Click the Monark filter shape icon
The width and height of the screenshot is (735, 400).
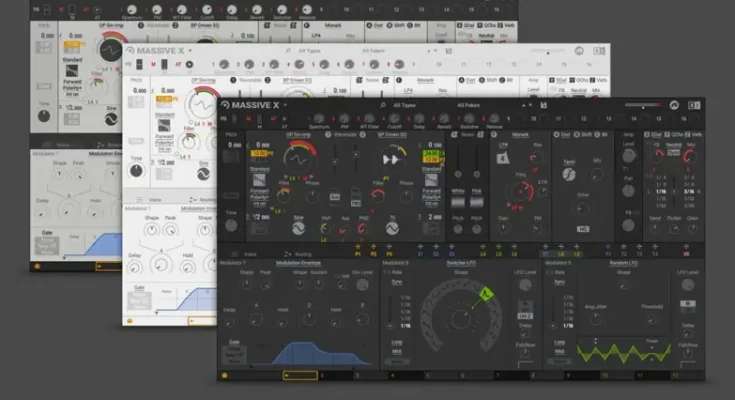[x=504, y=157]
